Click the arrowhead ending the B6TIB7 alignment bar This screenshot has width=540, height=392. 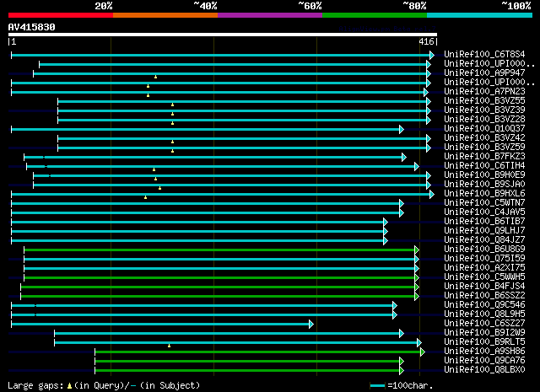[x=386, y=223]
